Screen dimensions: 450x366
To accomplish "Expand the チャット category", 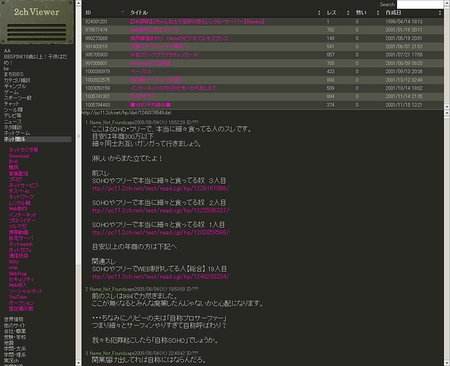I will coord(11,104).
